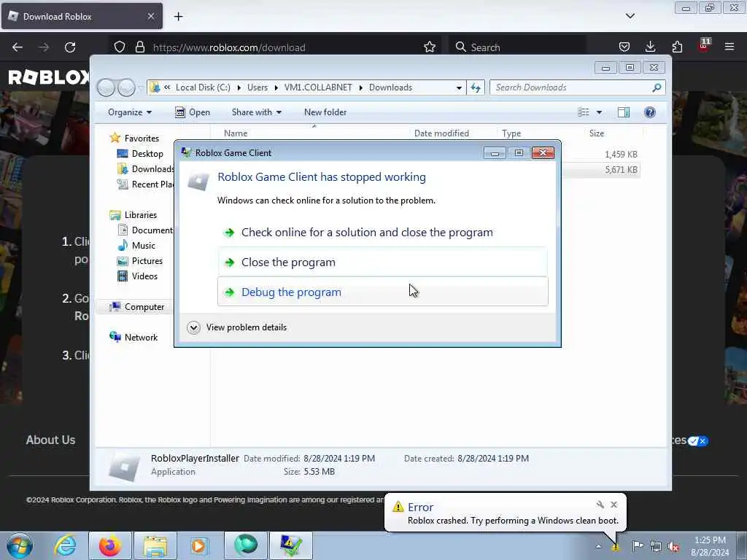Image resolution: width=747 pixels, height=560 pixels.
Task: Expand the list all tabs chevron
Action: 630,16
